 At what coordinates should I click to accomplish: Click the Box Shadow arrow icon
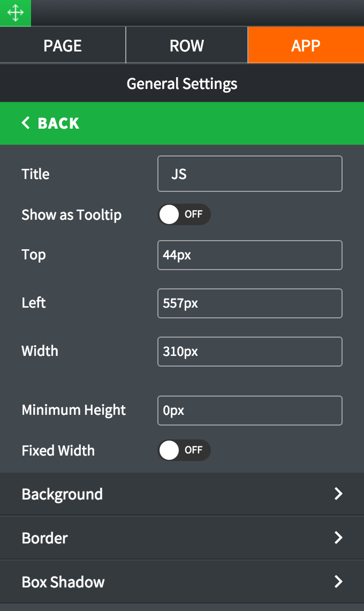pyautogui.click(x=338, y=582)
